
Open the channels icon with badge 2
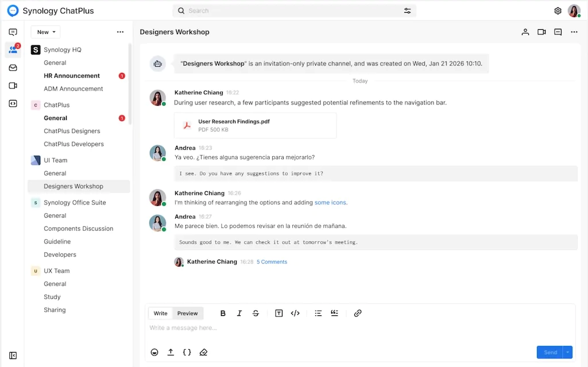(13, 49)
